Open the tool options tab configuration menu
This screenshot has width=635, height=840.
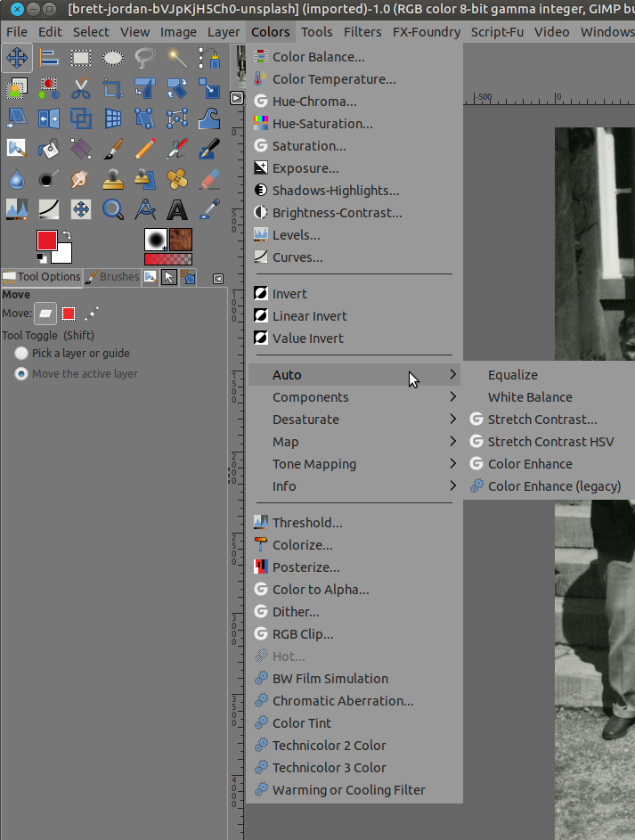pos(218,278)
